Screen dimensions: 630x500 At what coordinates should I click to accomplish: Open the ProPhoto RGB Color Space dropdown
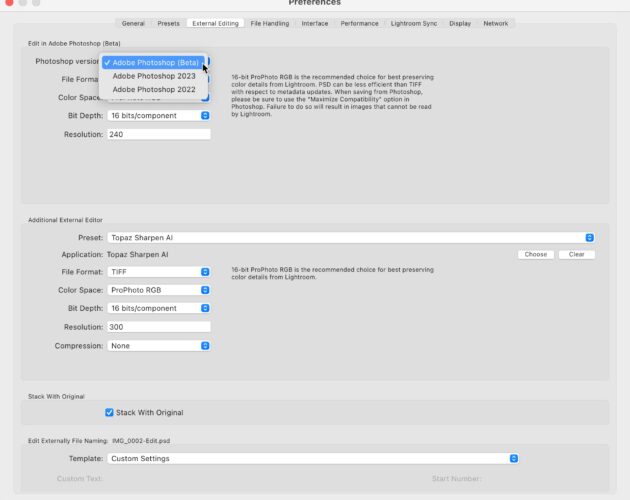click(x=159, y=290)
